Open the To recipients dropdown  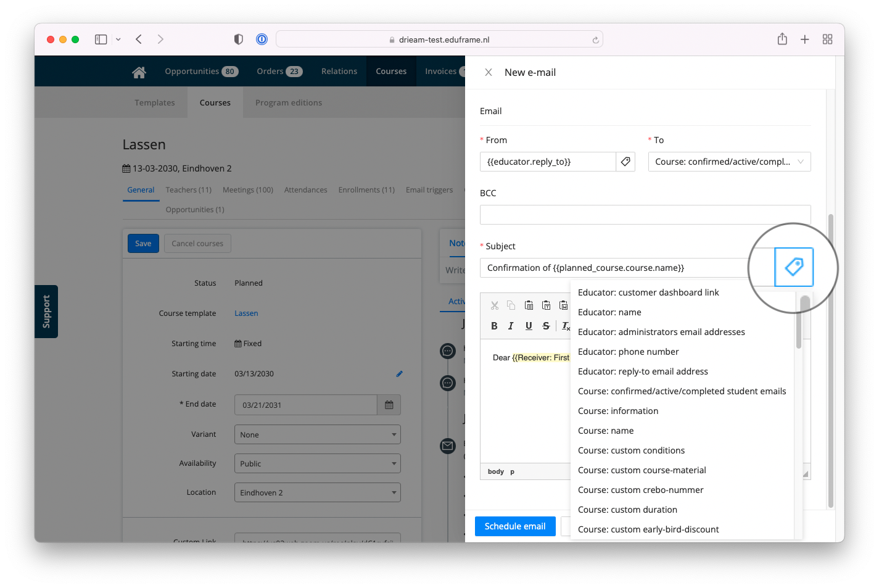click(x=729, y=162)
